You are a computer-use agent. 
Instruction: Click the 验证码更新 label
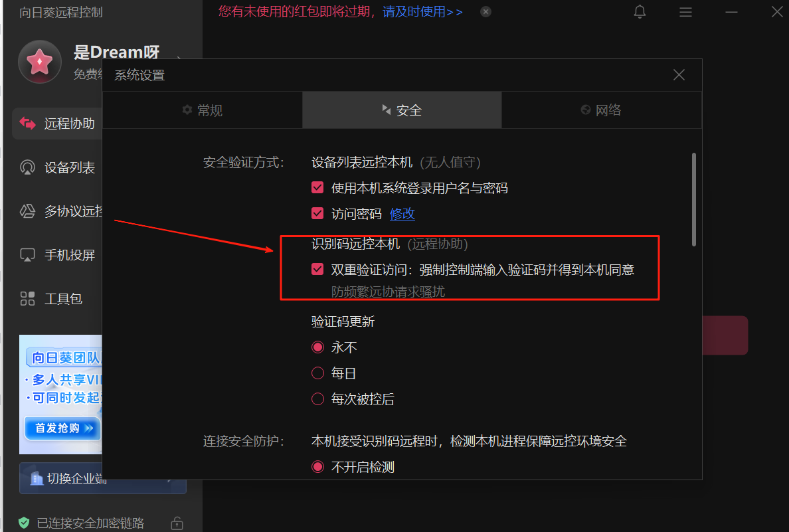click(343, 321)
